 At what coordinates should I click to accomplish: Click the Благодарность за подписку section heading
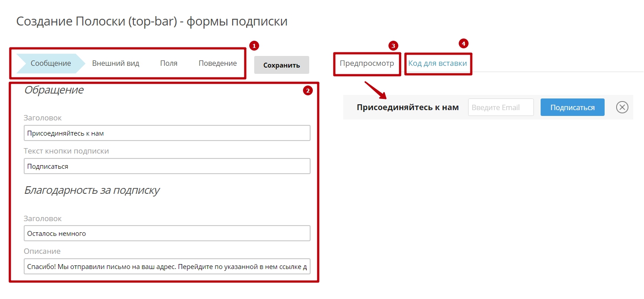pyautogui.click(x=92, y=190)
